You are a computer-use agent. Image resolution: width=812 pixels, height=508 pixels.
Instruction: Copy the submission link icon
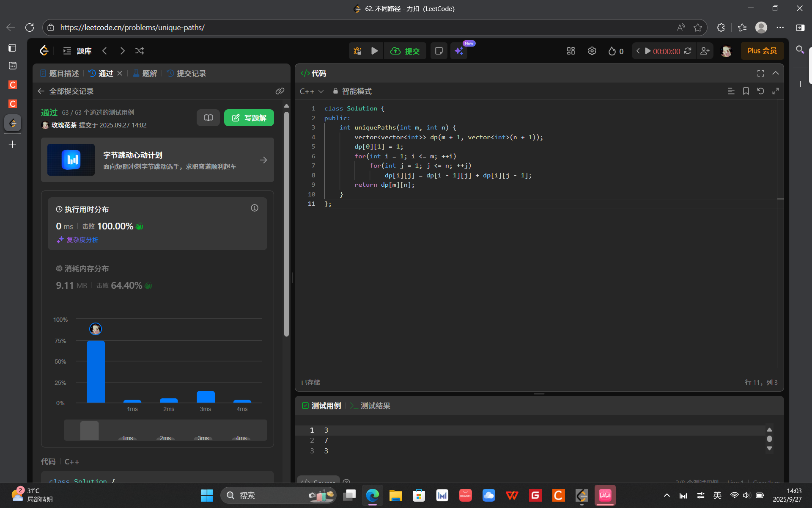pos(280,91)
